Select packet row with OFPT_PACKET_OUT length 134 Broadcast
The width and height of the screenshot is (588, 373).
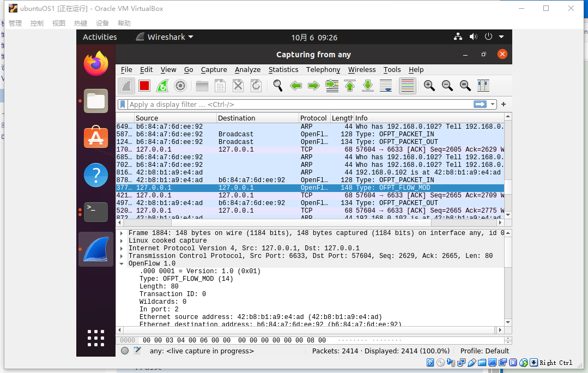310,142
